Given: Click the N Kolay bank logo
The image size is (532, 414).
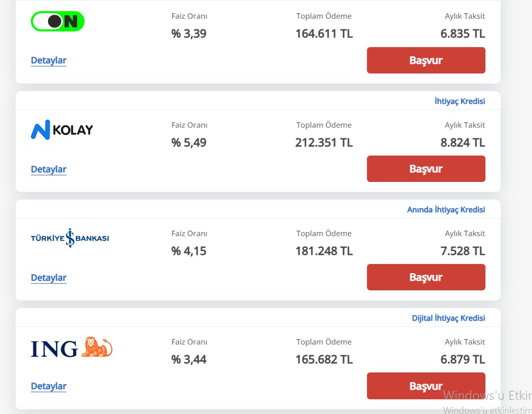Looking at the screenshot, I should click(x=62, y=130).
